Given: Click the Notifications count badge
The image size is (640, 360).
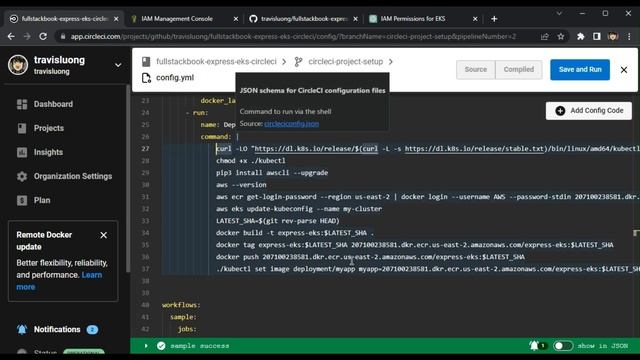Looking at the screenshot, I should tap(92, 329).
